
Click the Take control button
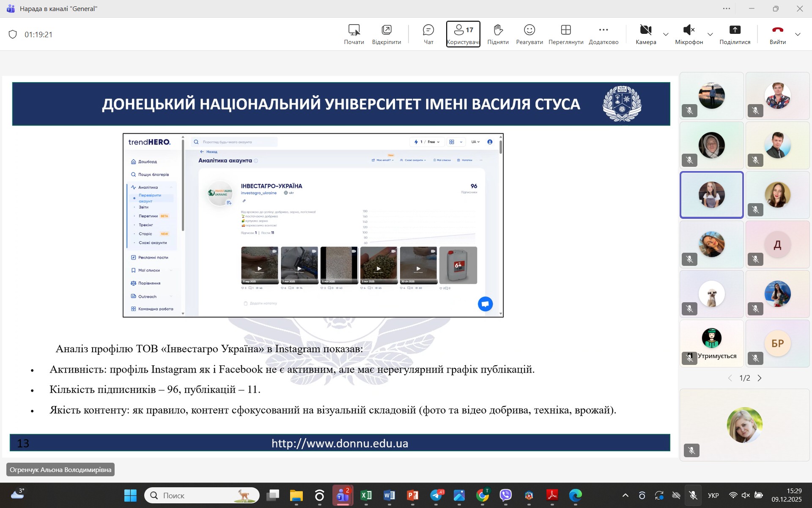354,34
